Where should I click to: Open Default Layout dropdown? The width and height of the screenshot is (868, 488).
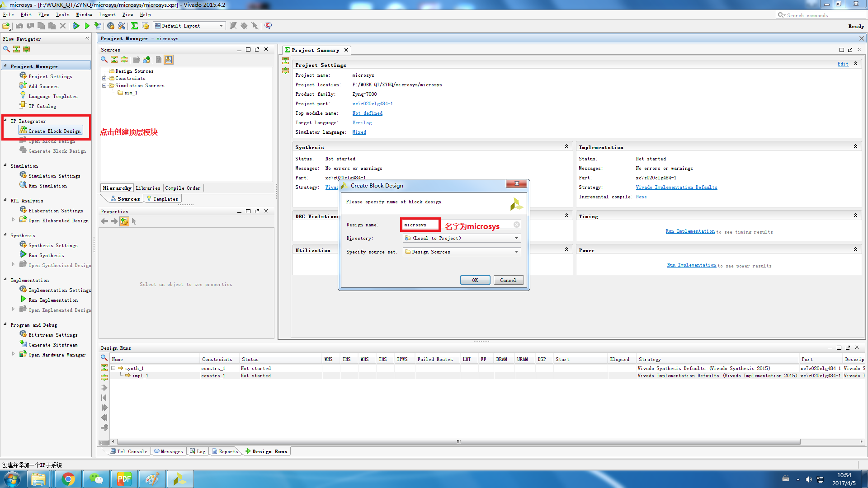coord(189,26)
